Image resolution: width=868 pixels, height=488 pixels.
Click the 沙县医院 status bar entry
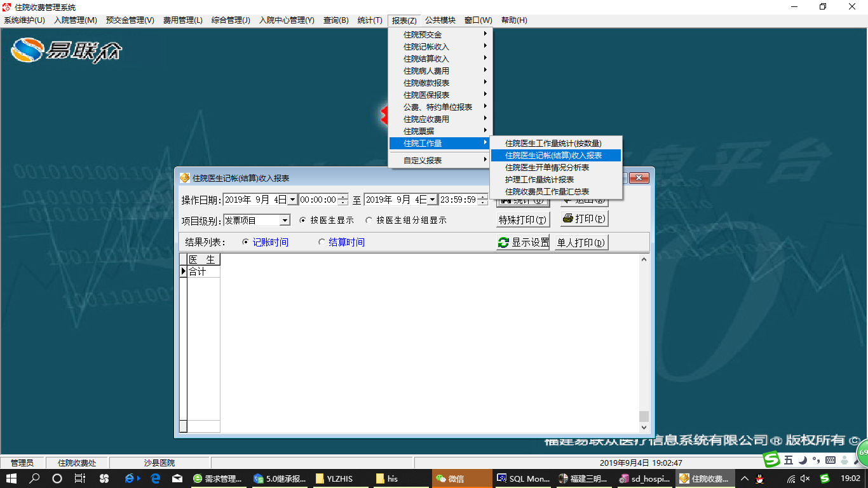159,463
